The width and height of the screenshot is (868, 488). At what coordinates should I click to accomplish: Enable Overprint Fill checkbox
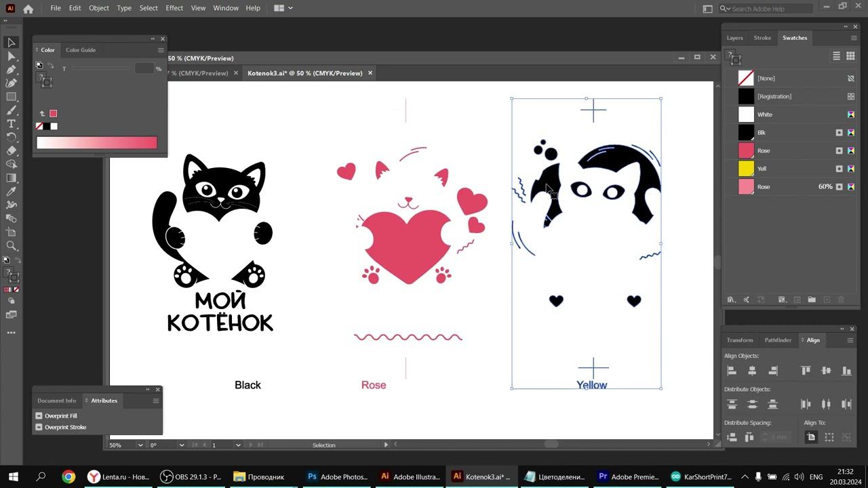[x=39, y=416]
